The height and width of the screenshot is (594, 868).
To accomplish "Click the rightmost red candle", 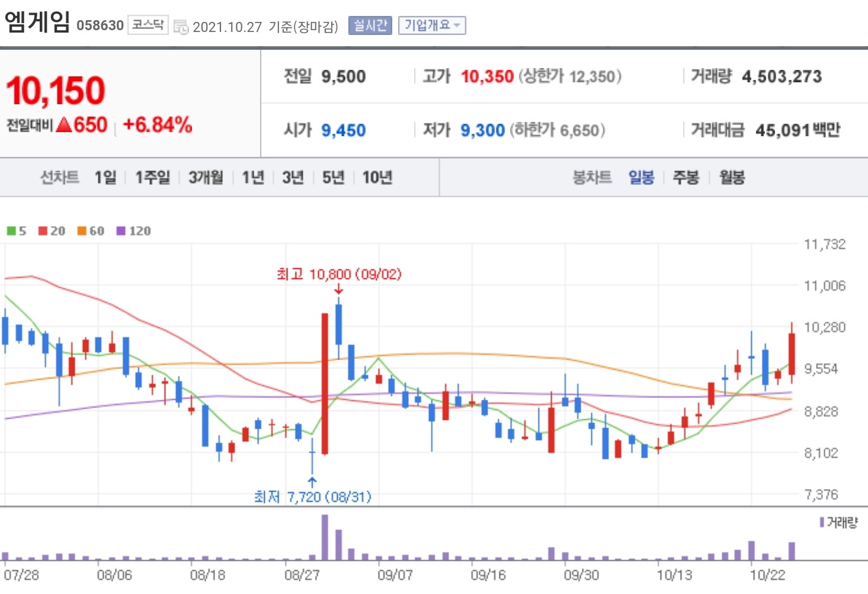I will tap(792, 354).
